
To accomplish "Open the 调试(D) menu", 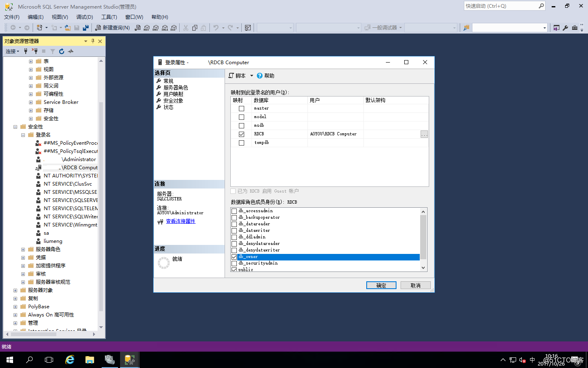I will (x=85, y=17).
